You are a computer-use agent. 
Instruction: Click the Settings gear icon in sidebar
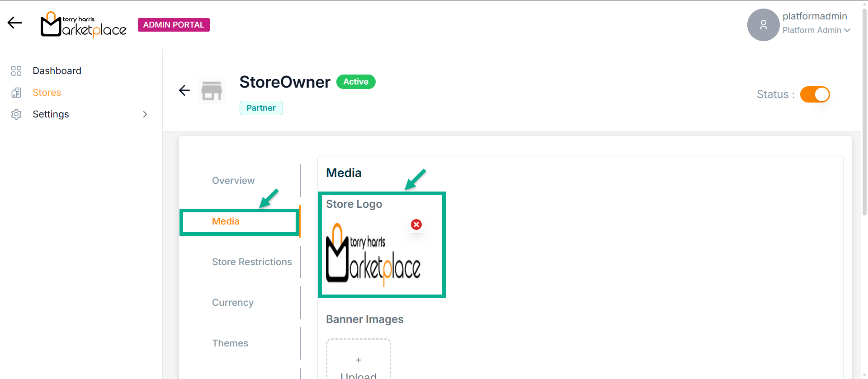pyautogui.click(x=16, y=114)
